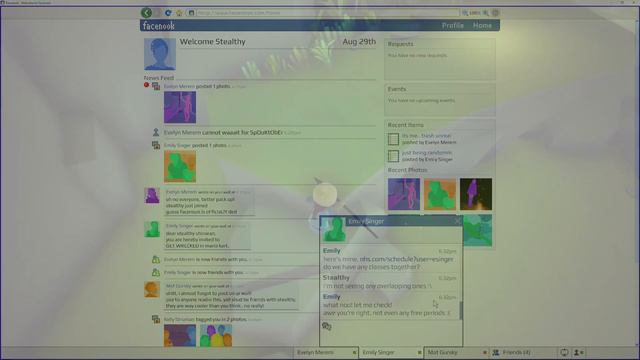Image resolution: width=640 pixels, height=360 pixels.
Task: Open the schedule link in Emily's message
Action: coord(406,259)
